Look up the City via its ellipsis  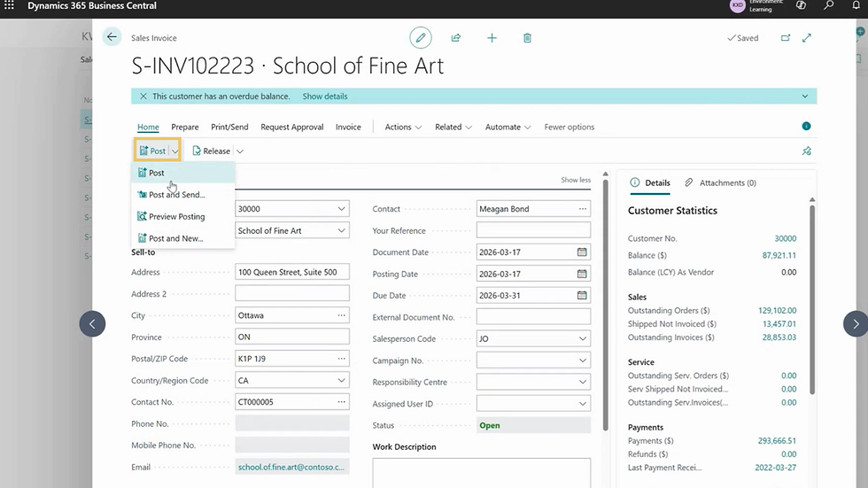click(x=341, y=315)
